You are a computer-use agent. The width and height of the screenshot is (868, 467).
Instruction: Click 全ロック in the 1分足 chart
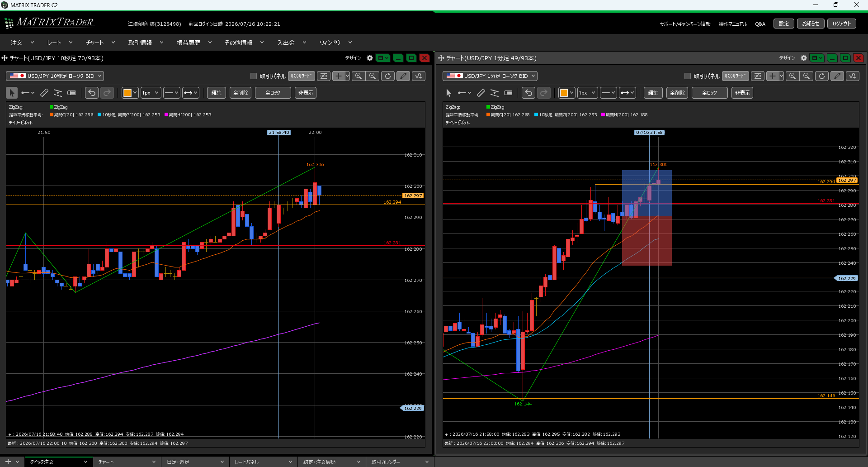coord(709,93)
